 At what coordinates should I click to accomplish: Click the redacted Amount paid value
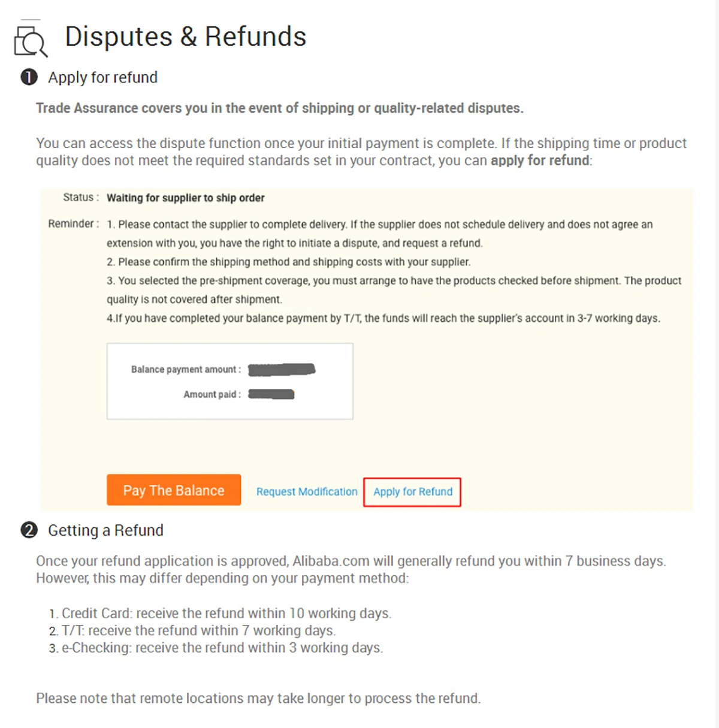(271, 394)
